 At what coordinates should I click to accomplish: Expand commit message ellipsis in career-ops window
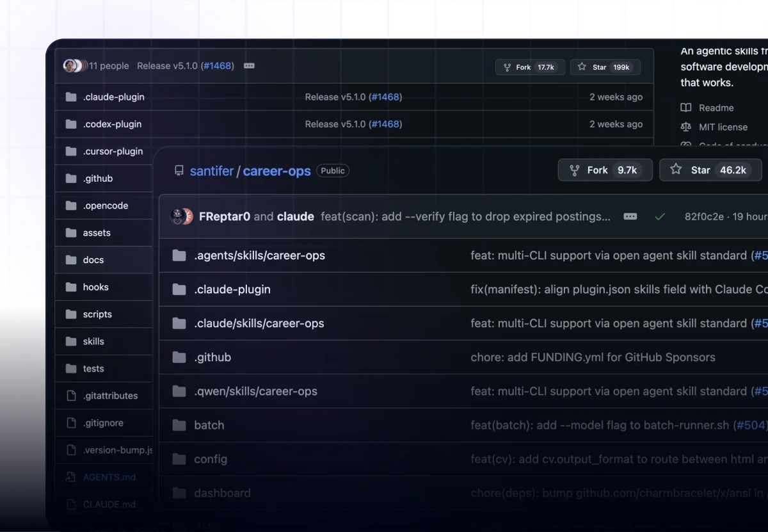pyautogui.click(x=630, y=216)
